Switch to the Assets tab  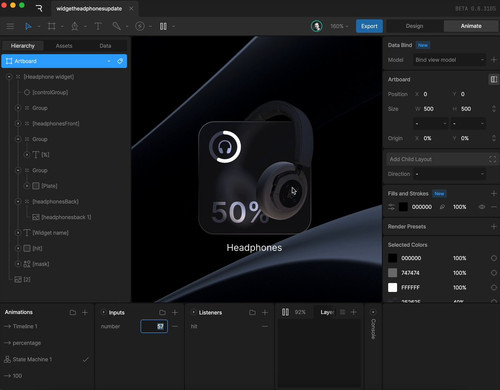(64, 46)
